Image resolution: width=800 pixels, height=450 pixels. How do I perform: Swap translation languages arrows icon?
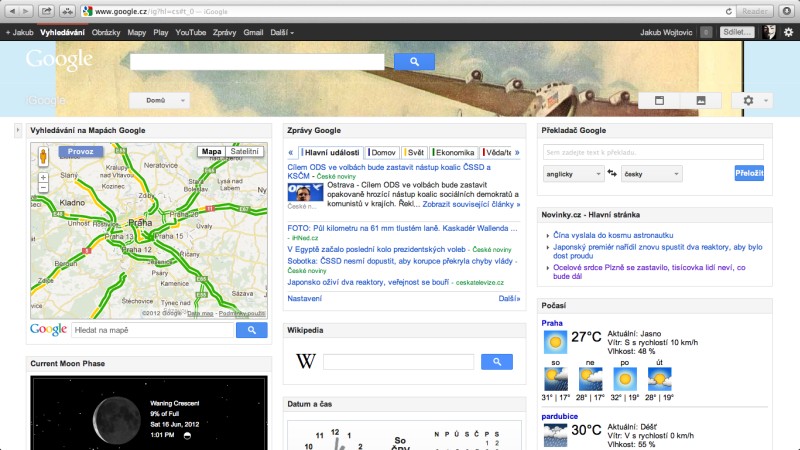pos(612,173)
